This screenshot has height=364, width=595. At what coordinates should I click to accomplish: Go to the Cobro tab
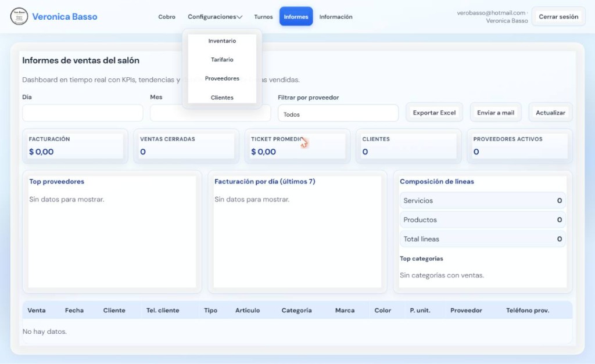click(x=167, y=17)
